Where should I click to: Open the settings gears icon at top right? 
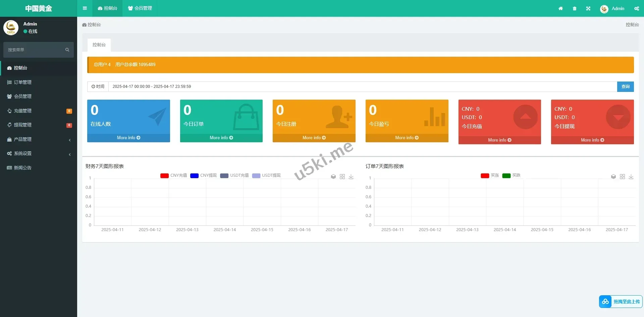point(637,8)
